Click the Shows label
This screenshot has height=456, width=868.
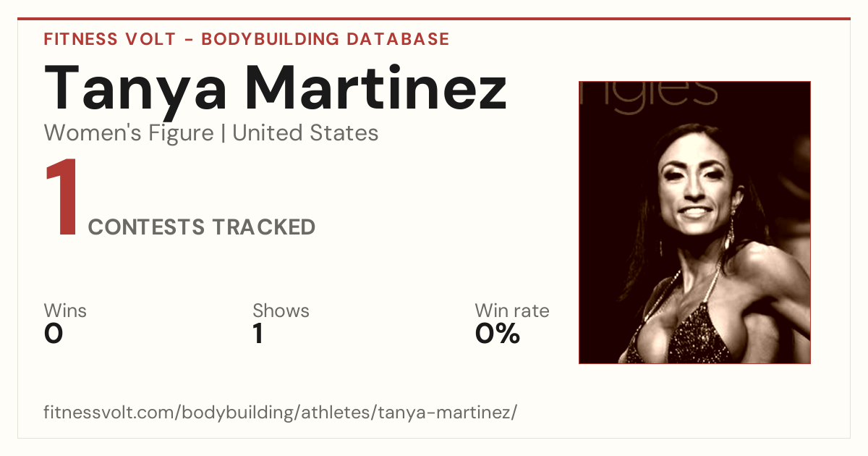coord(281,311)
